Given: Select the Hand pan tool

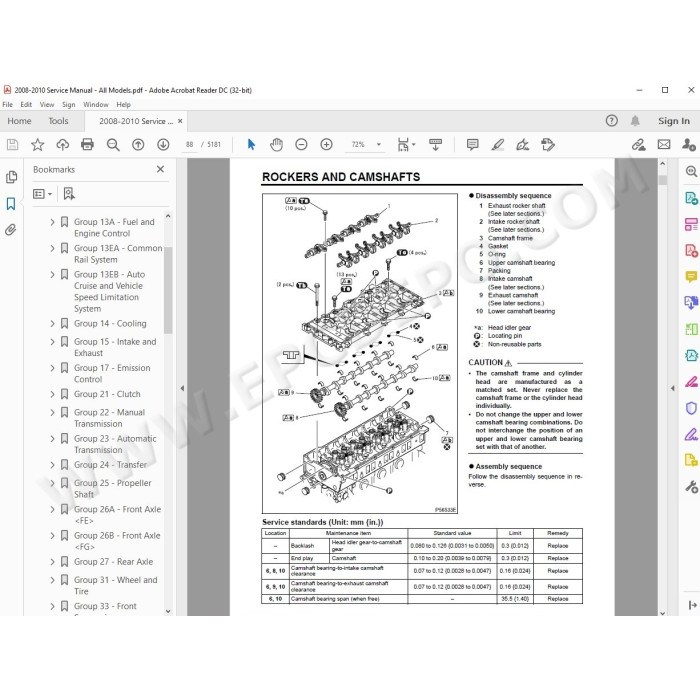Looking at the screenshot, I should pyautogui.click(x=276, y=145).
